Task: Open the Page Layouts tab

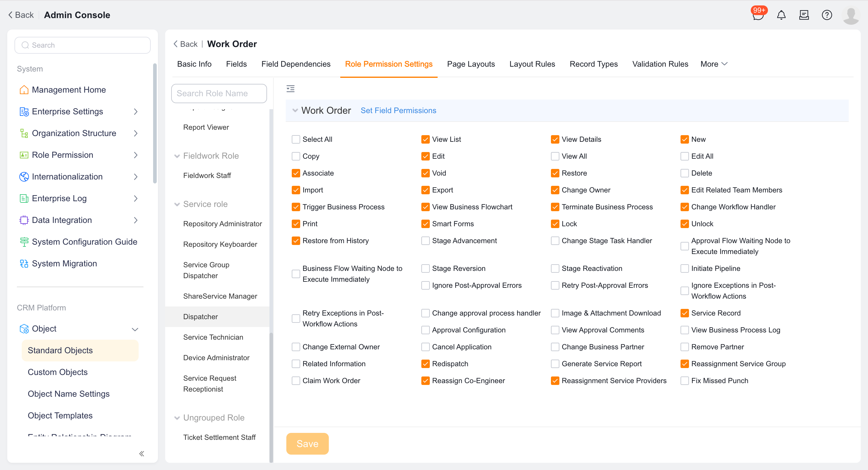Action: pos(471,64)
